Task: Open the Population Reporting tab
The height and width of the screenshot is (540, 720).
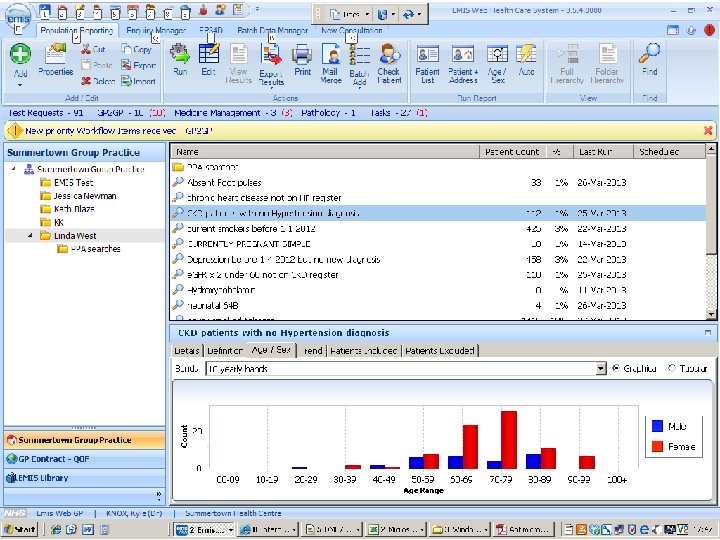Action: [76, 30]
